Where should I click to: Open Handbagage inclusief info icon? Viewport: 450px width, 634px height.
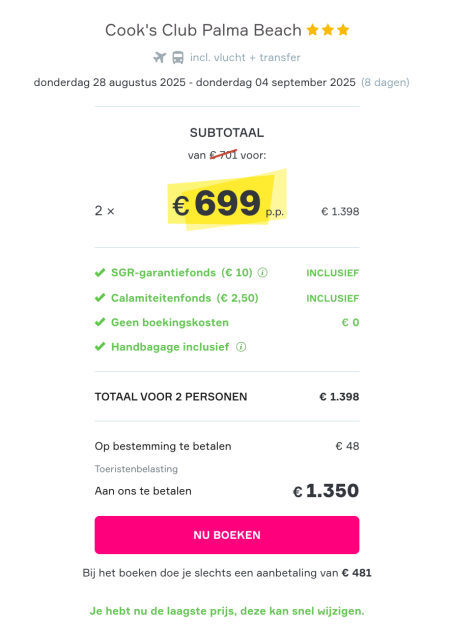241,347
